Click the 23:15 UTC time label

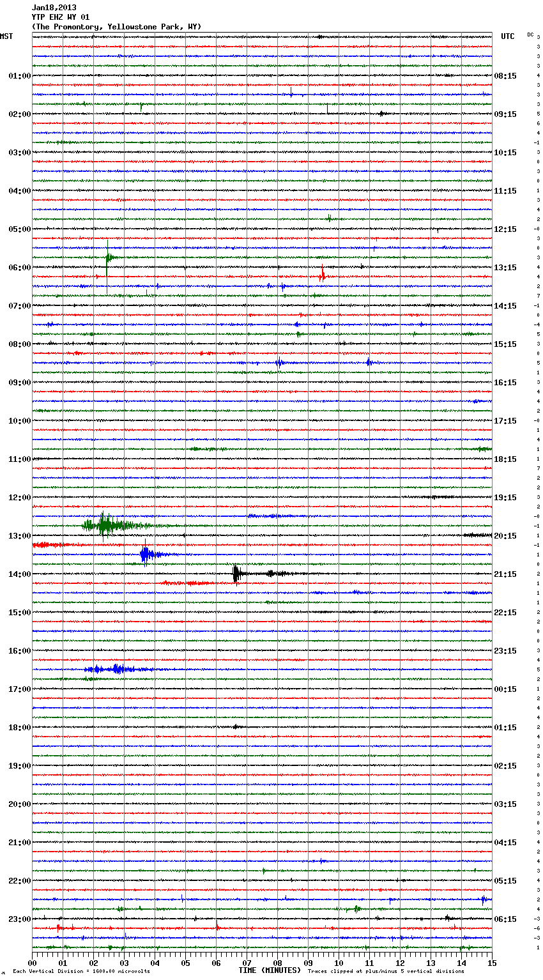click(x=505, y=651)
